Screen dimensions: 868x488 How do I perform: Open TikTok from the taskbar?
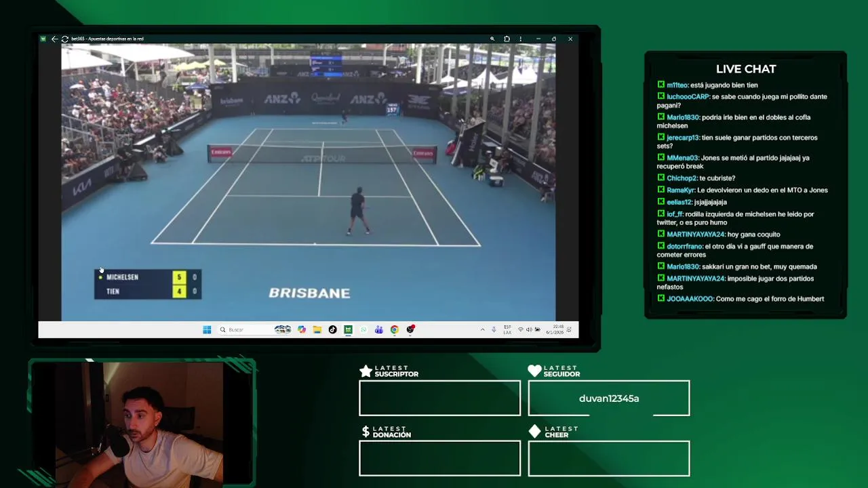pyautogui.click(x=332, y=329)
